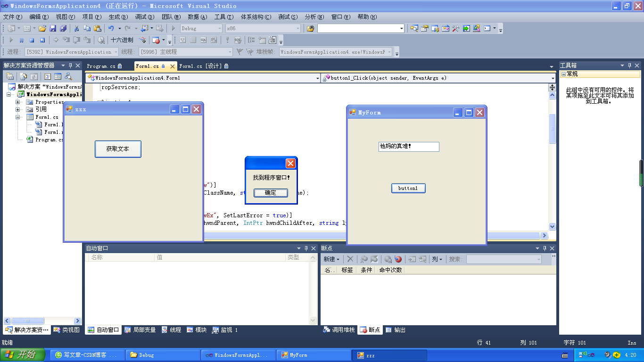Click the Step Into icon on debug toolbar
This screenshot has height=362, width=644.
(x=67, y=40)
